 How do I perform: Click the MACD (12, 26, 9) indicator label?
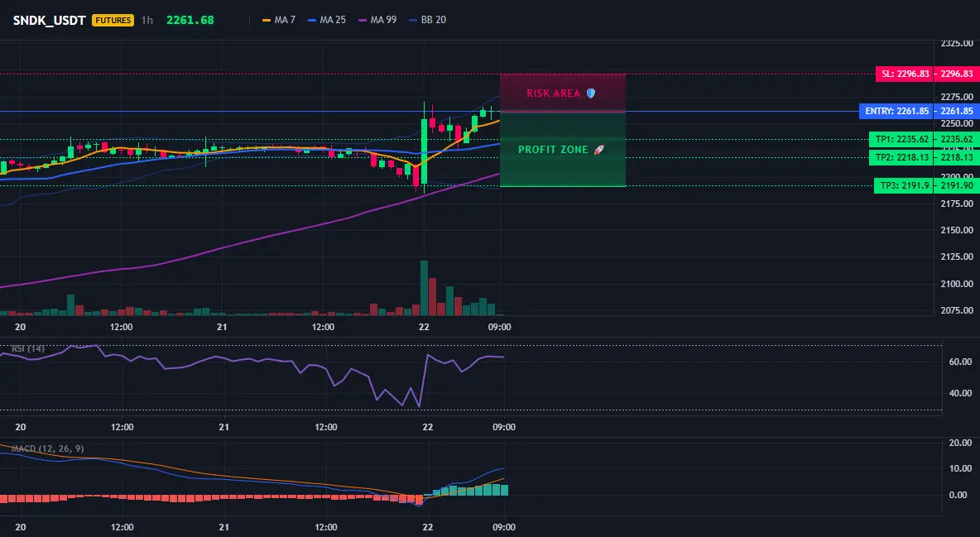[47, 448]
